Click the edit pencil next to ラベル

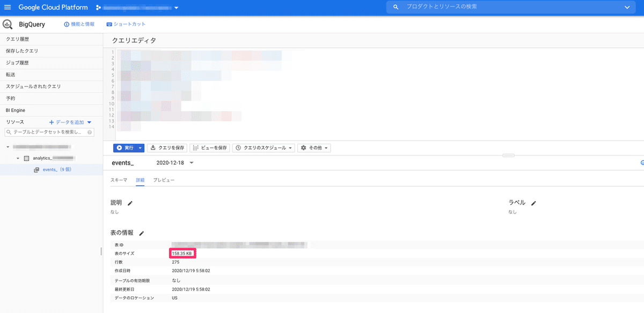coord(533,203)
